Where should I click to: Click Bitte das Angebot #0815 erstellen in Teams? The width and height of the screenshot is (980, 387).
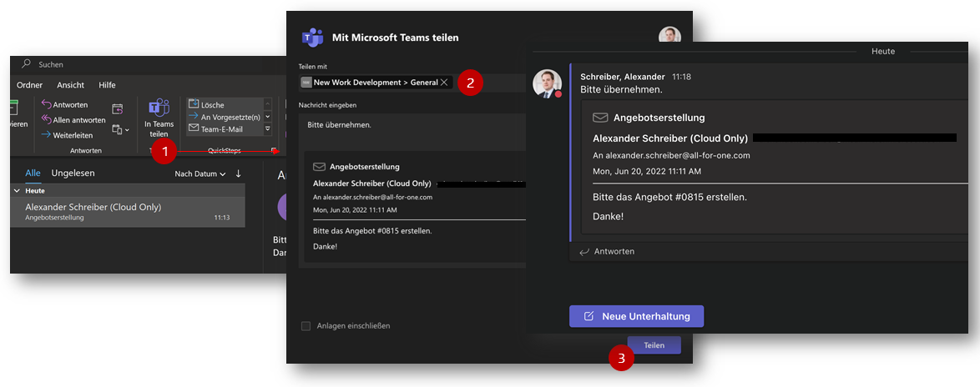[670, 198]
